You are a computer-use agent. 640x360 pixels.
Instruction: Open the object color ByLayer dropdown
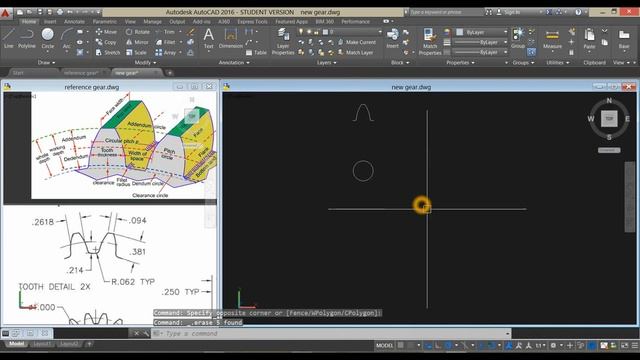(482, 31)
